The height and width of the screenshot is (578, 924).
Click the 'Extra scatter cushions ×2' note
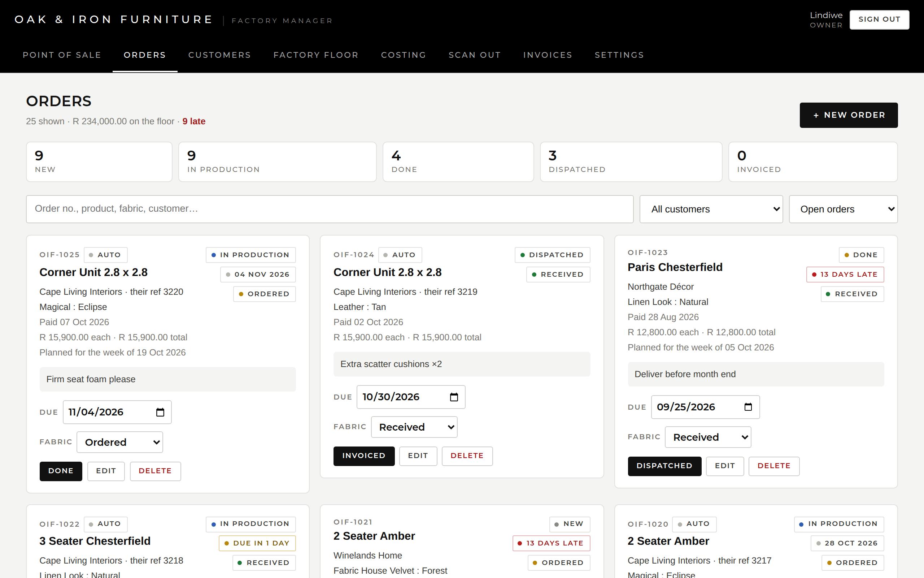point(462,364)
